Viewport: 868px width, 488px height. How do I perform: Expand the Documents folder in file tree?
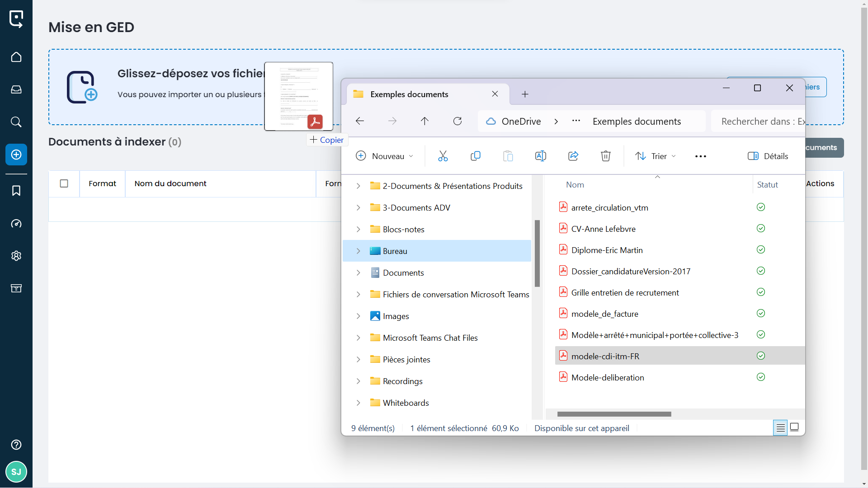pos(359,272)
